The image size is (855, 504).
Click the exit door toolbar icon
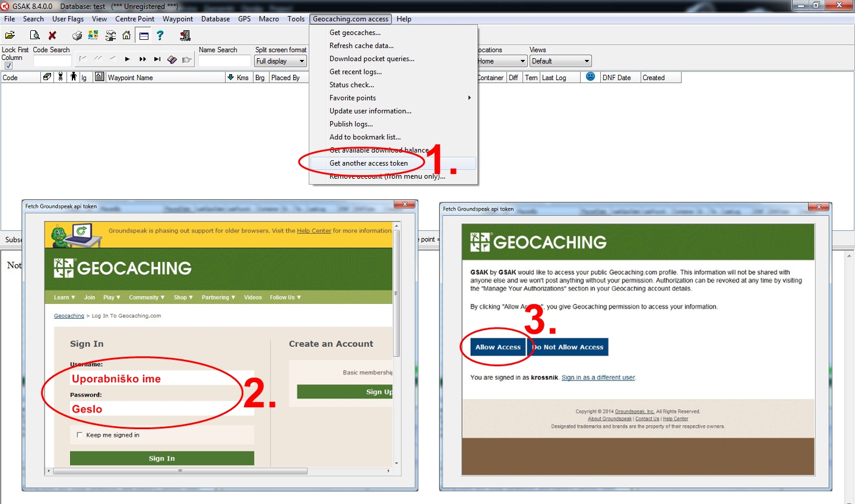(185, 36)
